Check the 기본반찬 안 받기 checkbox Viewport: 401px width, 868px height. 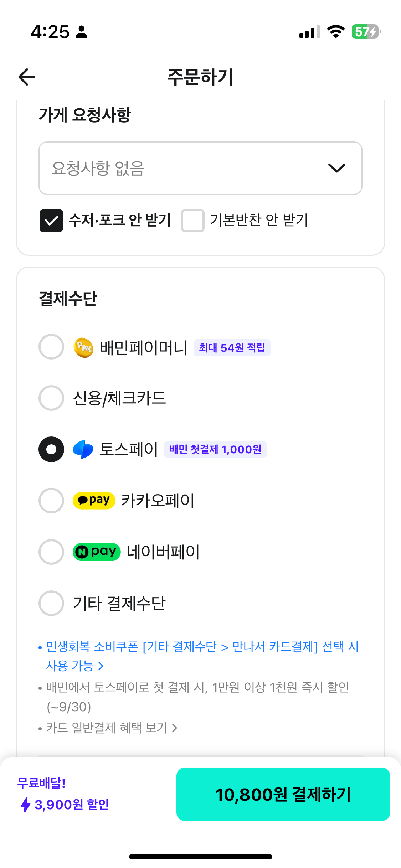point(192,221)
